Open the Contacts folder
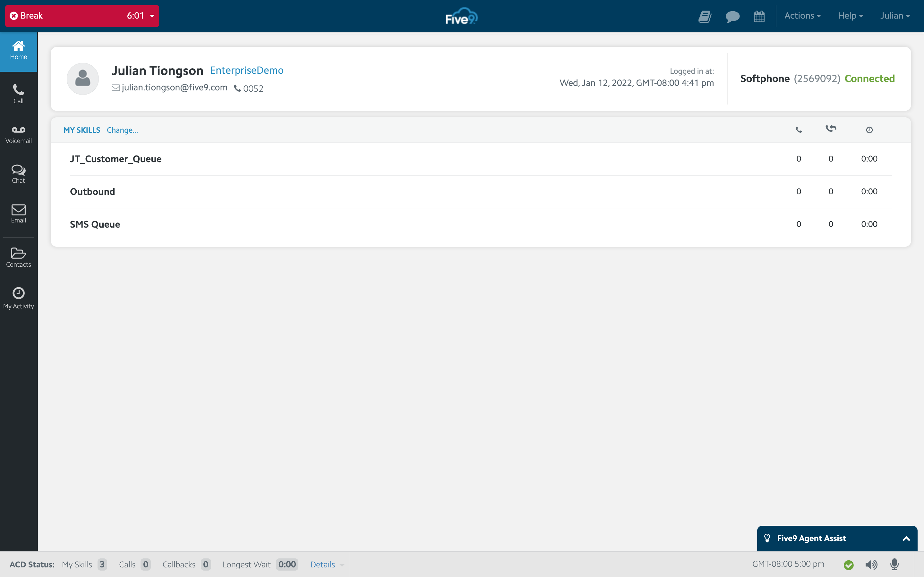The image size is (924, 577). point(18,257)
